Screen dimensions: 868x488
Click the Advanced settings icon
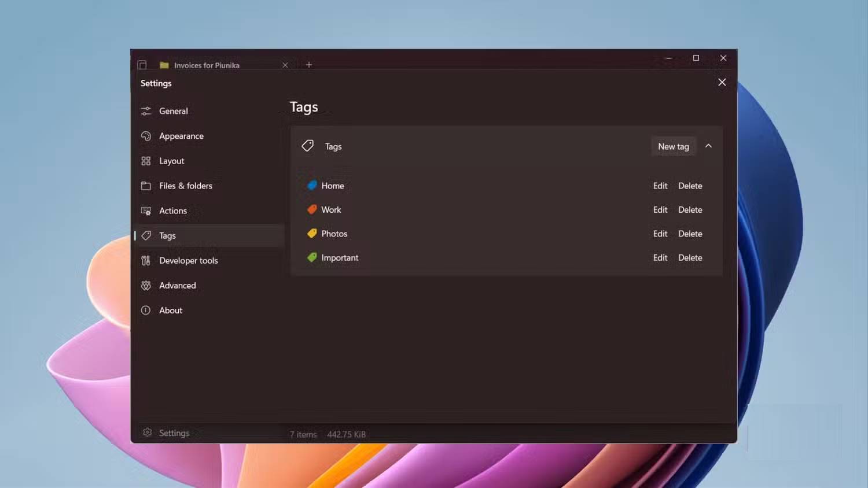coord(146,285)
